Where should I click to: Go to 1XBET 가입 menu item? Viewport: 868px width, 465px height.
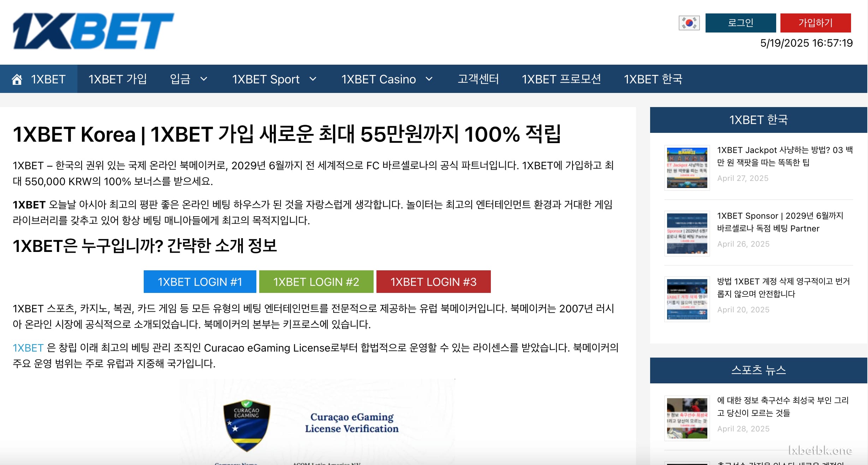[x=118, y=79]
